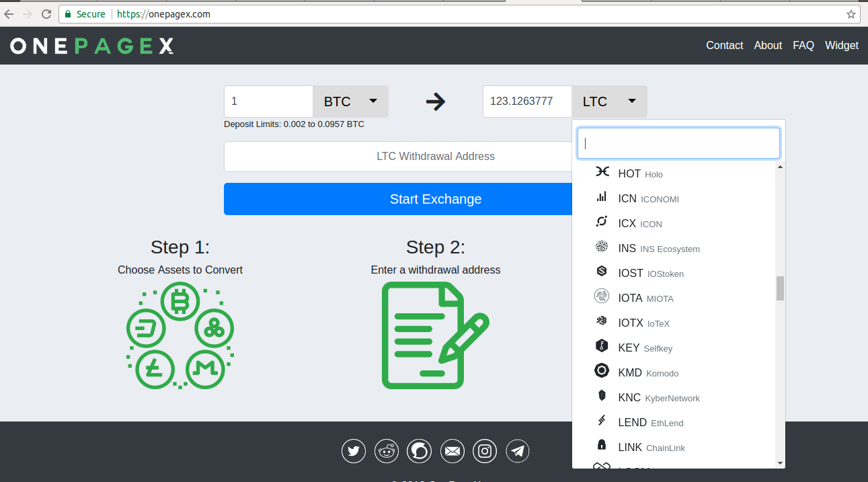The image size is (868, 482).
Task: Click the ICN ICONOMI coin icon
Action: pyautogui.click(x=602, y=197)
